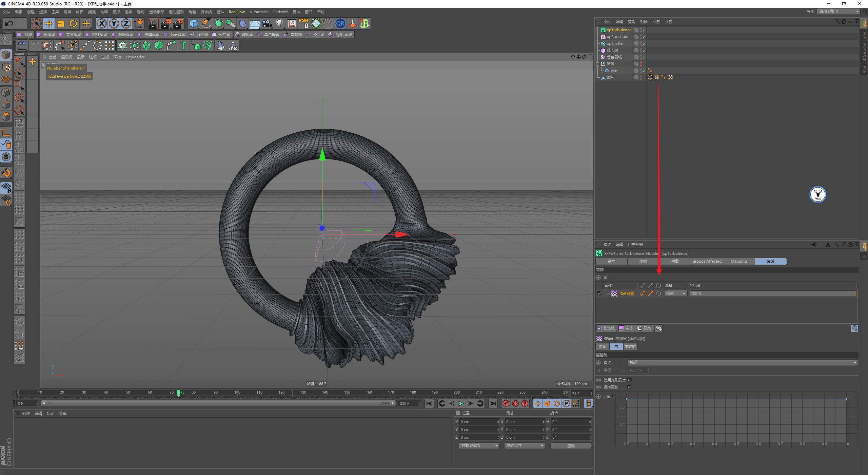Select the Scale tool in the top toolbar

point(61,23)
